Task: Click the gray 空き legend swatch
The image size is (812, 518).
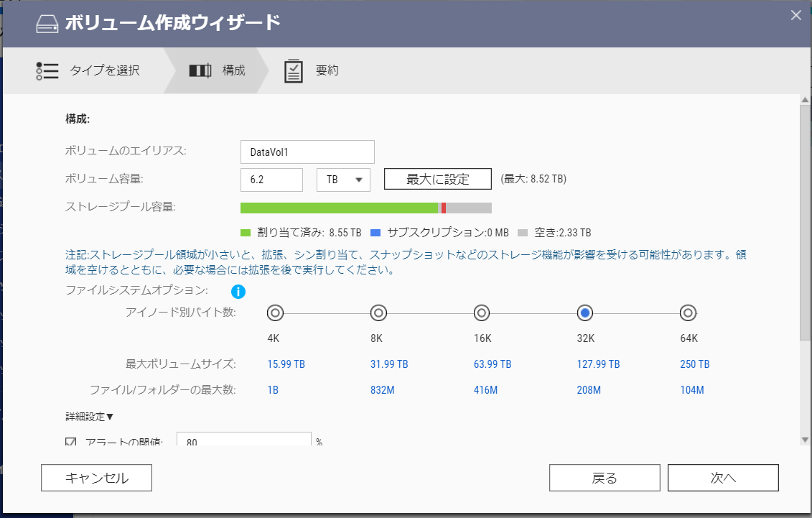Action: pyautogui.click(x=523, y=233)
